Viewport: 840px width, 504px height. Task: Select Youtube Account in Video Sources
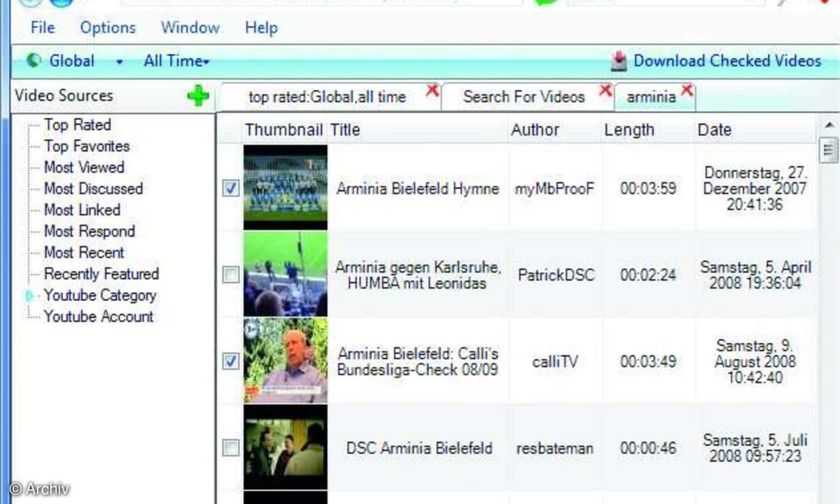(x=99, y=316)
